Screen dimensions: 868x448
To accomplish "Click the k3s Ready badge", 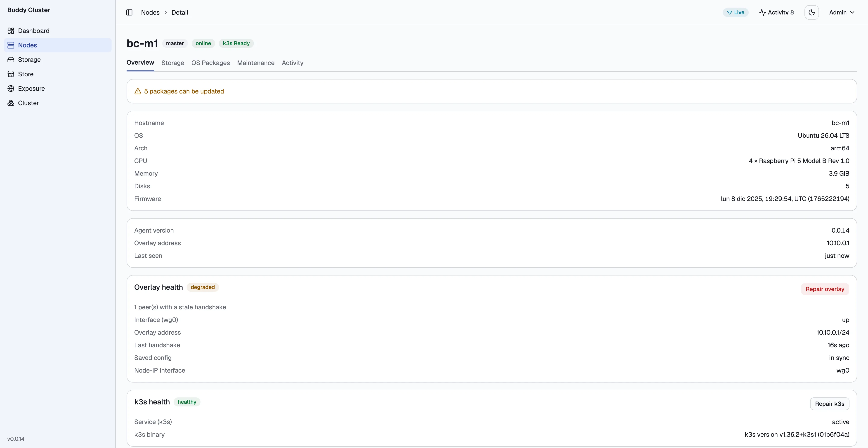I will coord(236,43).
